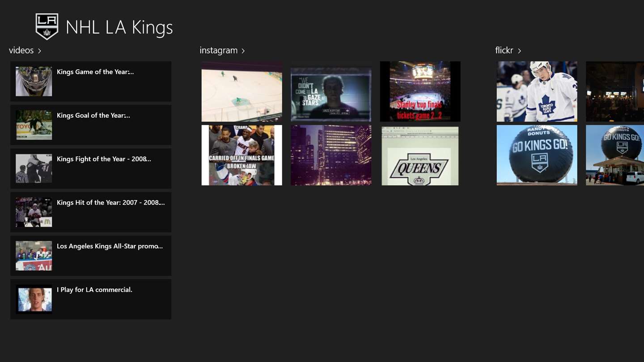Viewport: 644px width, 362px height.
Task: Open the 'We didn't come to LA' instagram photo
Action: (331, 92)
